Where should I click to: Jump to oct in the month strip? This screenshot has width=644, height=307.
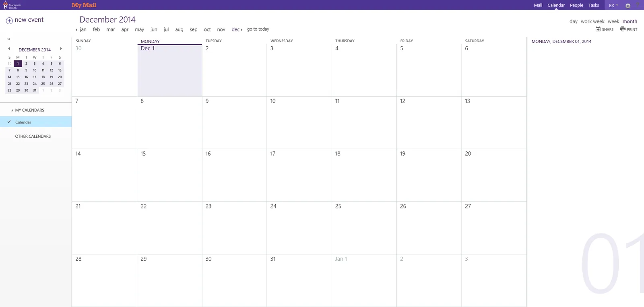click(x=207, y=30)
